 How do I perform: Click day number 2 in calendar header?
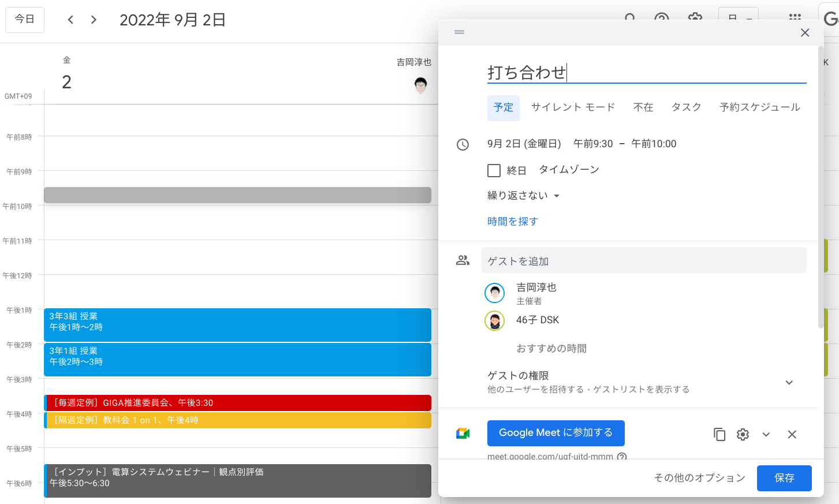point(67,82)
